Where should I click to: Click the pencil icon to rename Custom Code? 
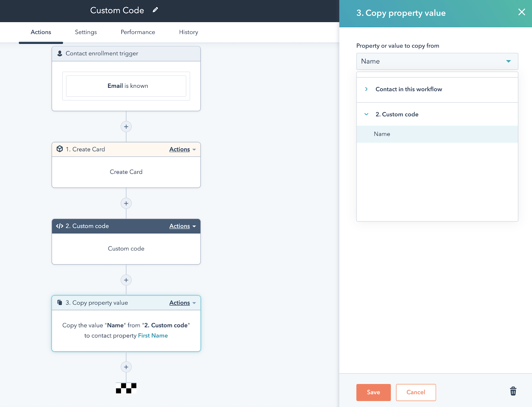(155, 10)
